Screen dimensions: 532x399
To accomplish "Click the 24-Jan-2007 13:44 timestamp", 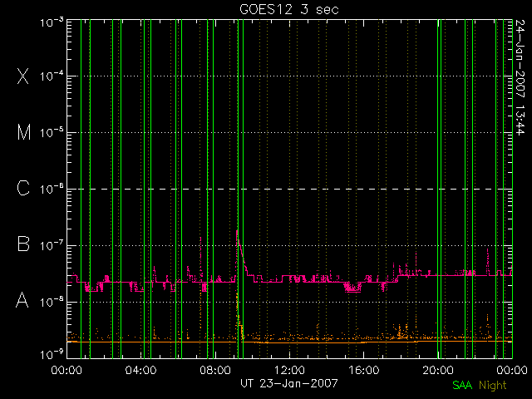I will point(520,77).
